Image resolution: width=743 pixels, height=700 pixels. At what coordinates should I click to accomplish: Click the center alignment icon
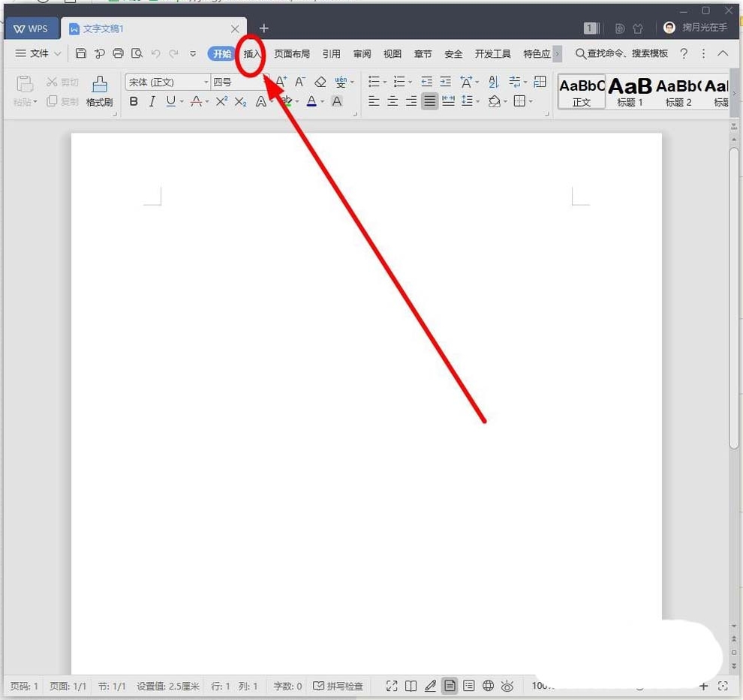click(393, 101)
